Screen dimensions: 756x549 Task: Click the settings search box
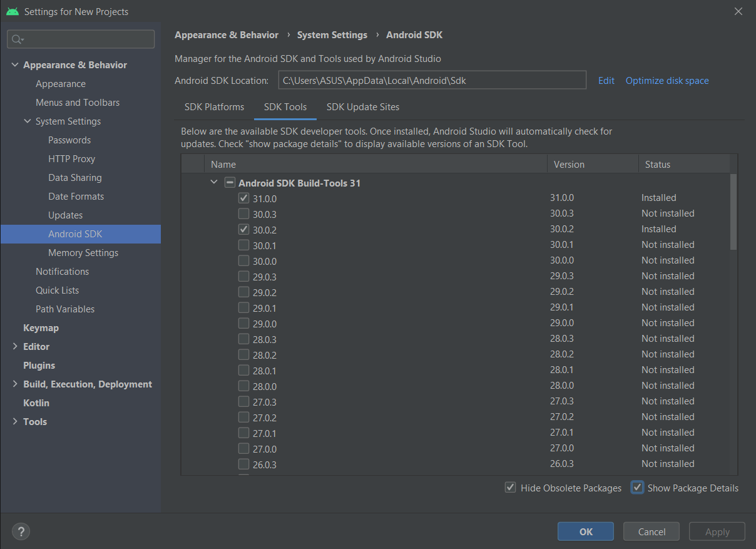pyautogui.click(x=81, y=39)
